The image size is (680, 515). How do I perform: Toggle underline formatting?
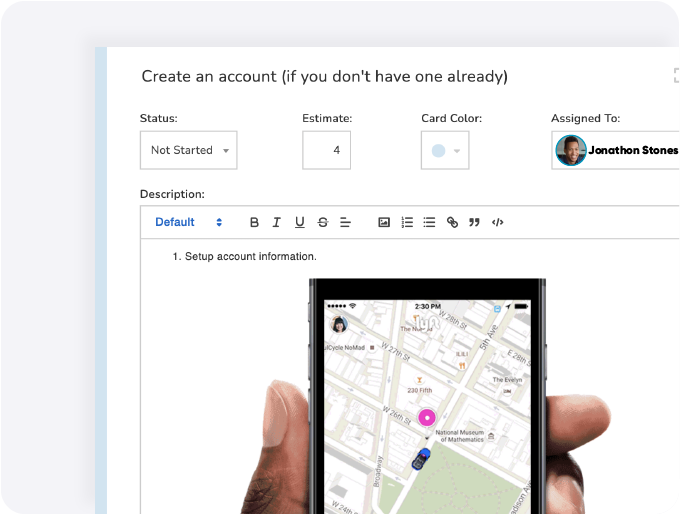[300, 222]
